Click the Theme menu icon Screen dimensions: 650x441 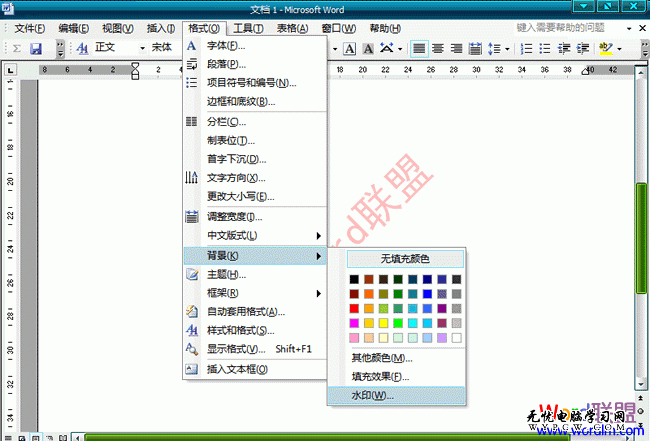point(192,274)
